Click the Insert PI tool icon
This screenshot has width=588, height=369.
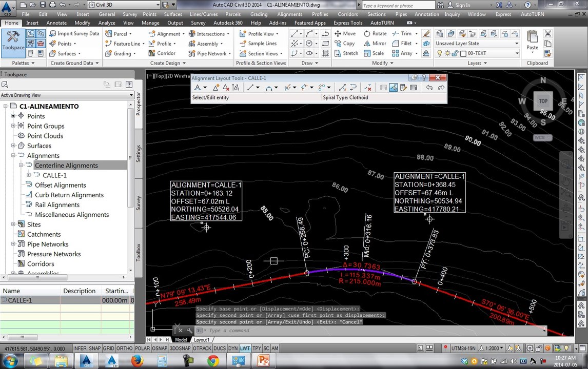pyautogui.click(x=216, y=88)
